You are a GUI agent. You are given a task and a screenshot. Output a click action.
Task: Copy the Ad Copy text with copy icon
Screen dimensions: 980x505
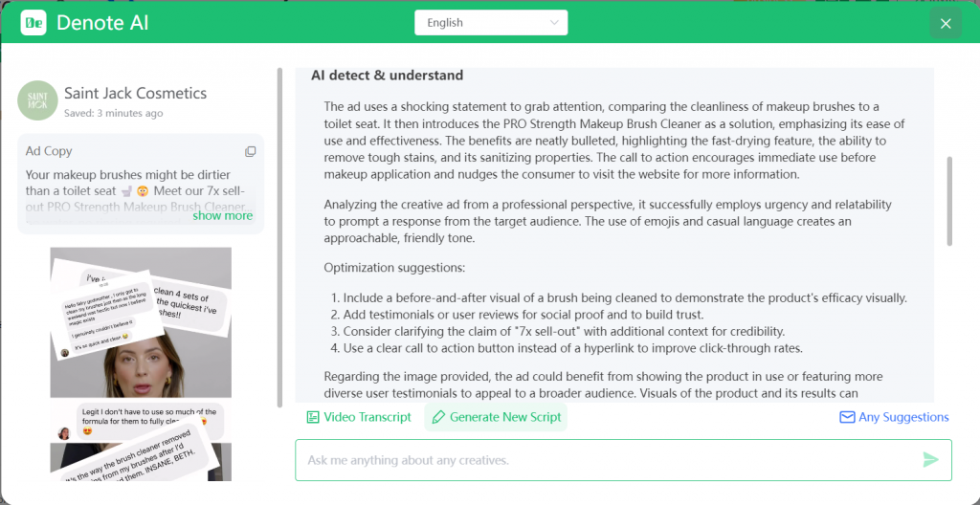[x=250, y=151]
